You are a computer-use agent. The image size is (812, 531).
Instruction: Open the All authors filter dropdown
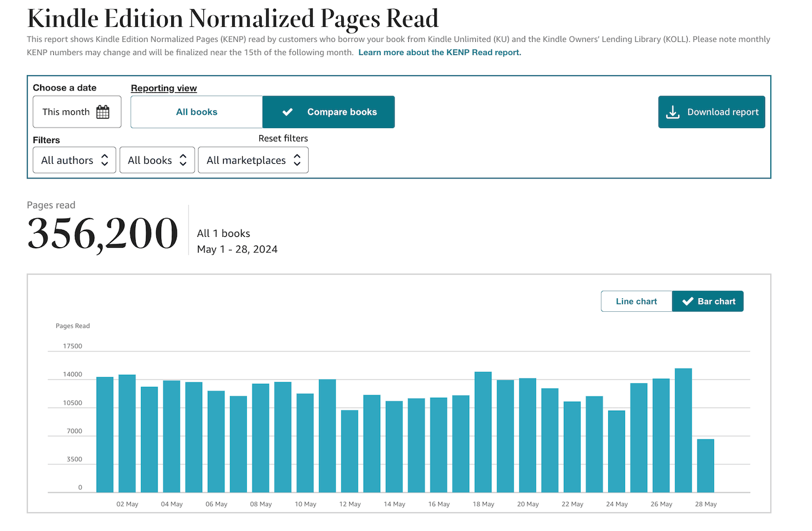tap(74, 160)
